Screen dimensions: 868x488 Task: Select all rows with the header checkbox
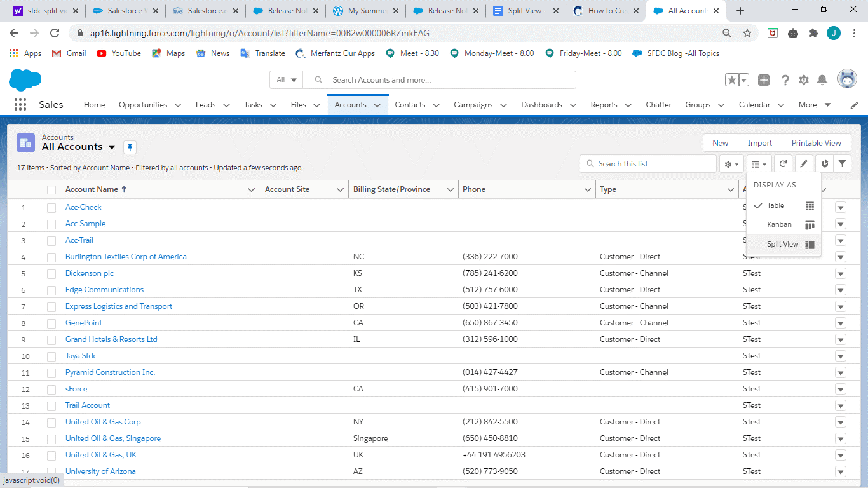click(x=51, y=189)
